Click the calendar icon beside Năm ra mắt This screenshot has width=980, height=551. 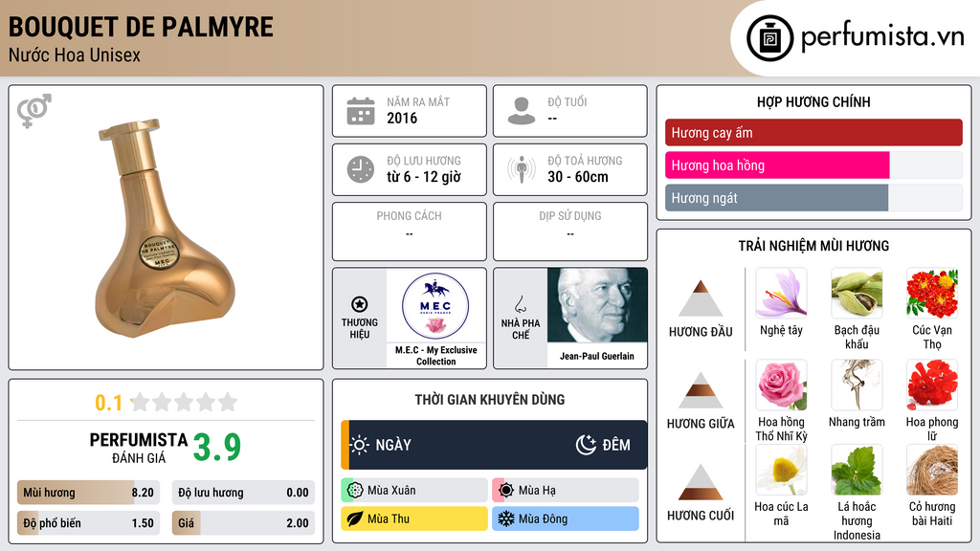tap(361, 111)
